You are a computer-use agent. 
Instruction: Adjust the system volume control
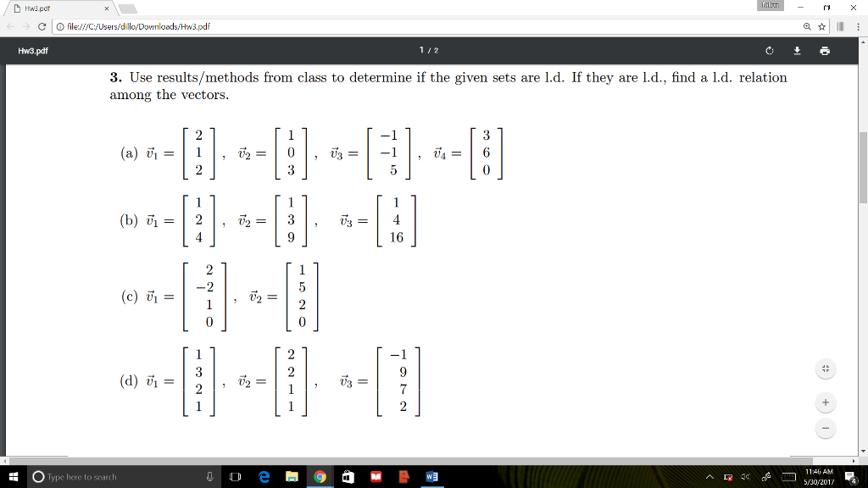(x=745, y=477)
